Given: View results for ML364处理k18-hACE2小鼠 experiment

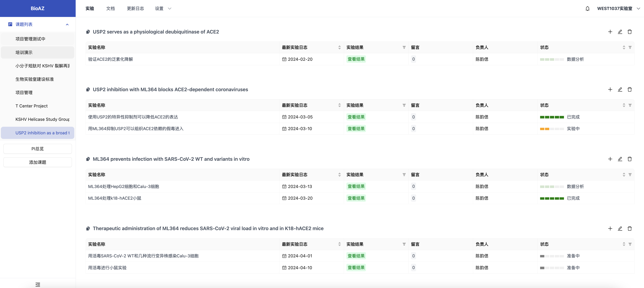Looking at the screenshot, I should (x=356, y=198).
